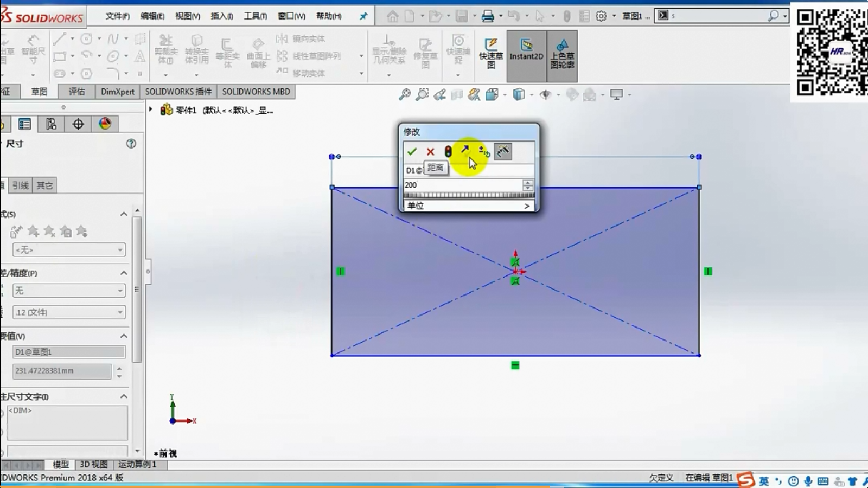Open the 工具(T) menu
The image size is (868, 488).
click(x=255, y=16)
